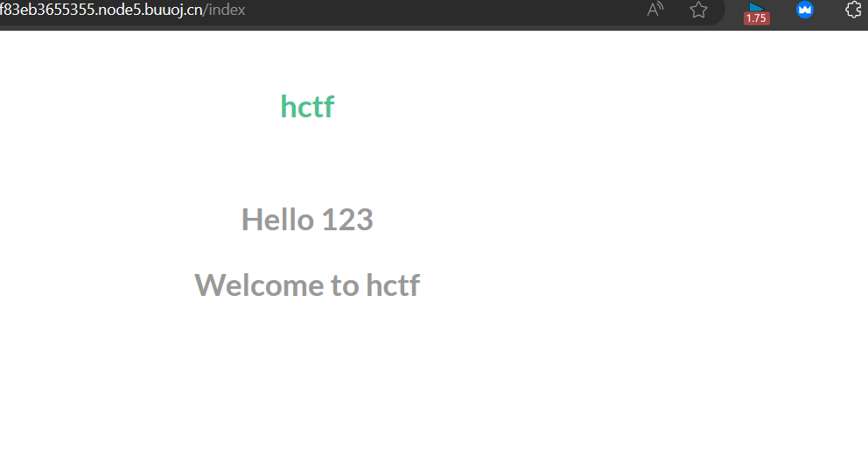This screenshot has height=464, width=868.
Task: Click the /index path in the URL
Action: [x=224, y=10]
